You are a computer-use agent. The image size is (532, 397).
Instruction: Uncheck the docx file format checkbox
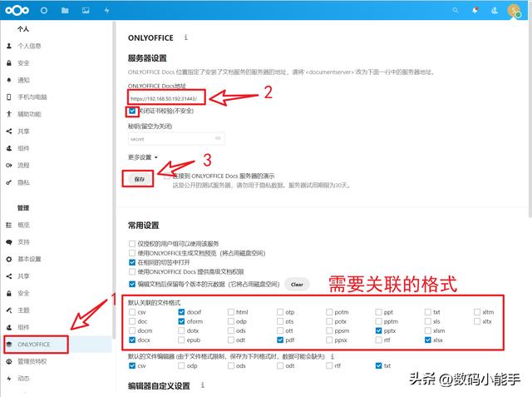click(132, 340)
